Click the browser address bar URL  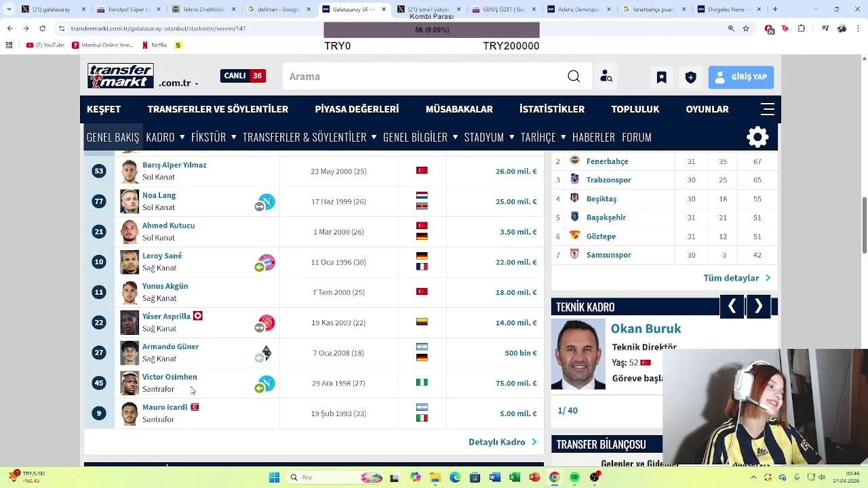point(158,29)
